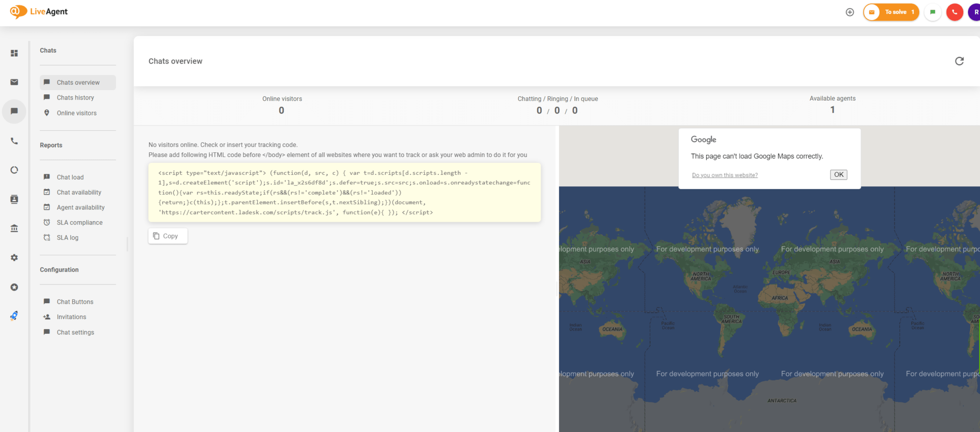980x432 pixels.
Task: Open the configuration gear icon in sidebar
Action: 14,258
